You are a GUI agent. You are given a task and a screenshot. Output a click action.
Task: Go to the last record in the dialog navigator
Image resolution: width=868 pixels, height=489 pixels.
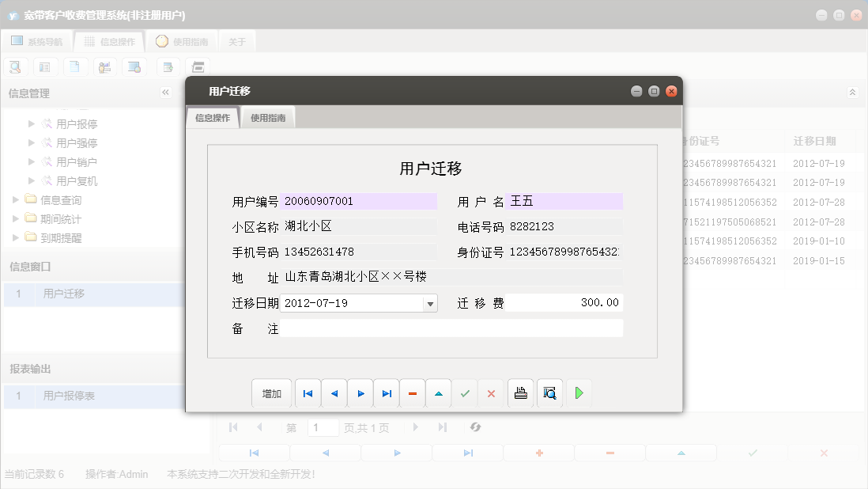386,392
